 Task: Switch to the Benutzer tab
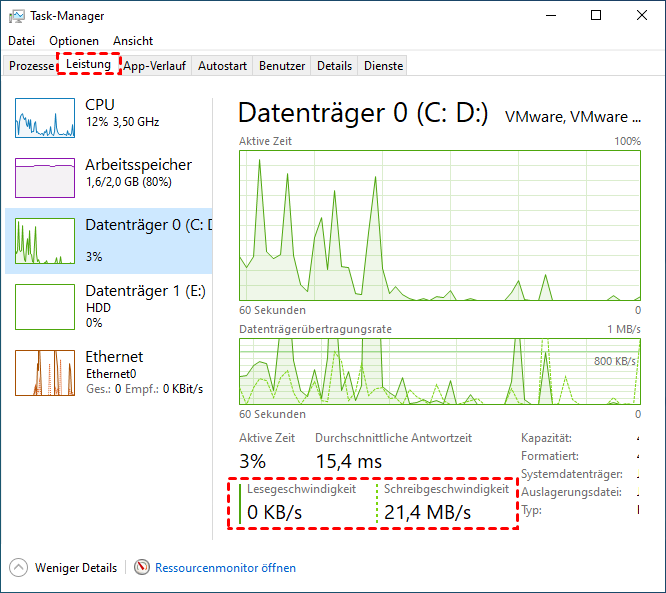click(282, 66)
